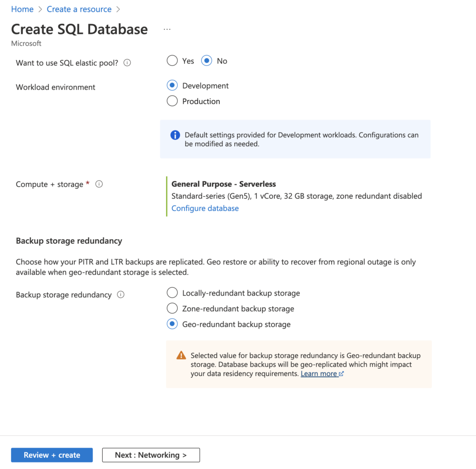Select Geo-redundant backup storage option
This screenshot has width=476, height=469.
click(172, 324)
